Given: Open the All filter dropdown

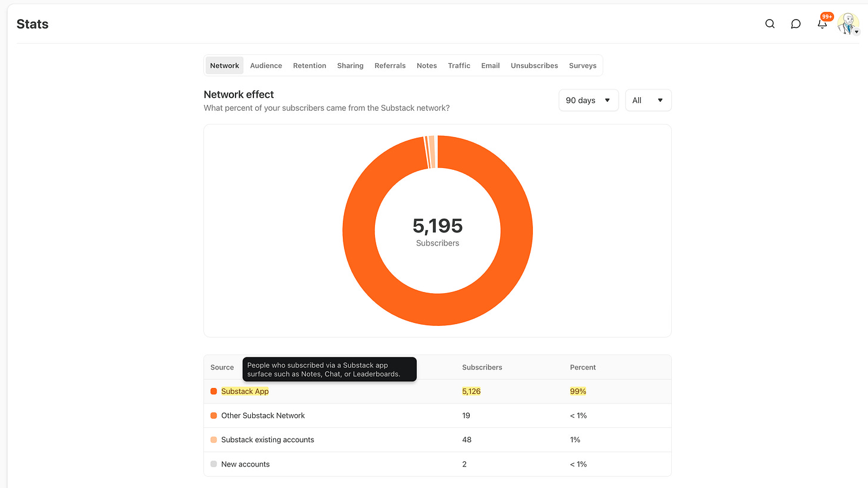Looking at the screenshot, I should click(x=648, y=100).
